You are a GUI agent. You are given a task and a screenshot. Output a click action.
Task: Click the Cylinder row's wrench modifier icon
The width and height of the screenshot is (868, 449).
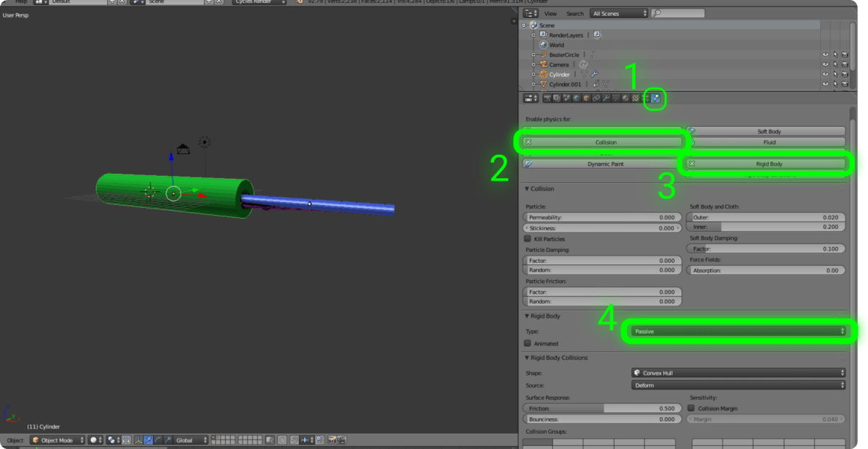(594, 74)
